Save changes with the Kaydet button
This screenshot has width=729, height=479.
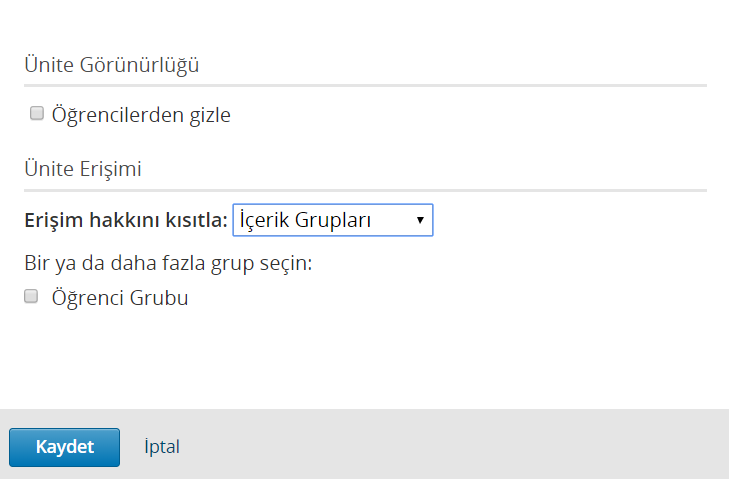click(64, 447)
